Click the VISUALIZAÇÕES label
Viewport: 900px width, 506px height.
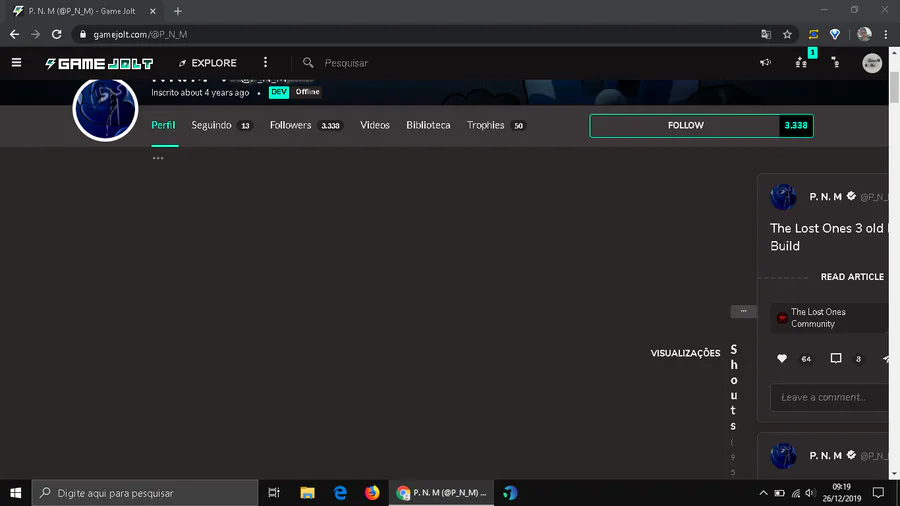click(x=685, y=353)
